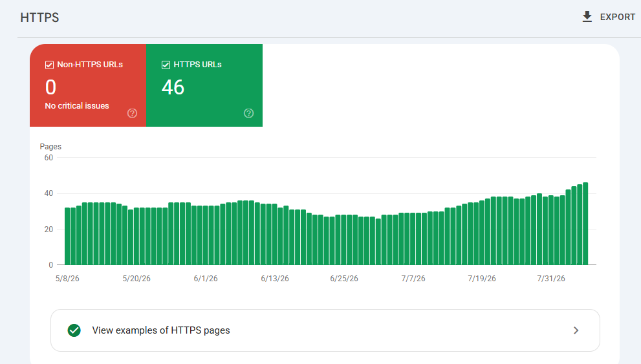This screenshot has height=364, width=641.
Task: Click the 7/31/26 date axis label
Action: (x=551, y=279)
